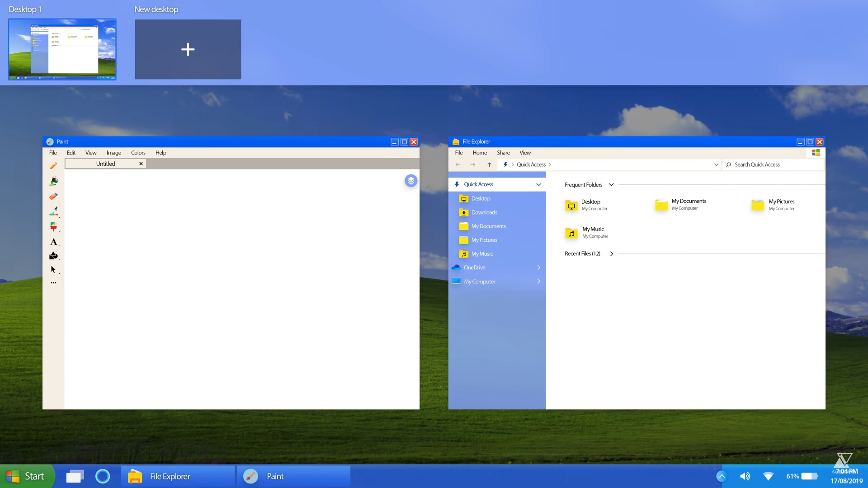Open the Colors menu in Paint
The image size is (868, 488).
point(138,153)
